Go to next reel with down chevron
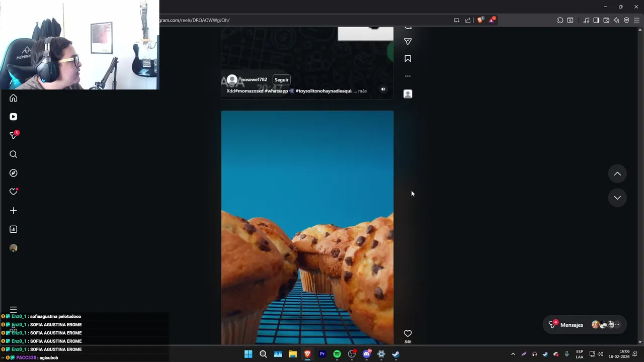This screenshot has width=644, height=362. [617, 198]
